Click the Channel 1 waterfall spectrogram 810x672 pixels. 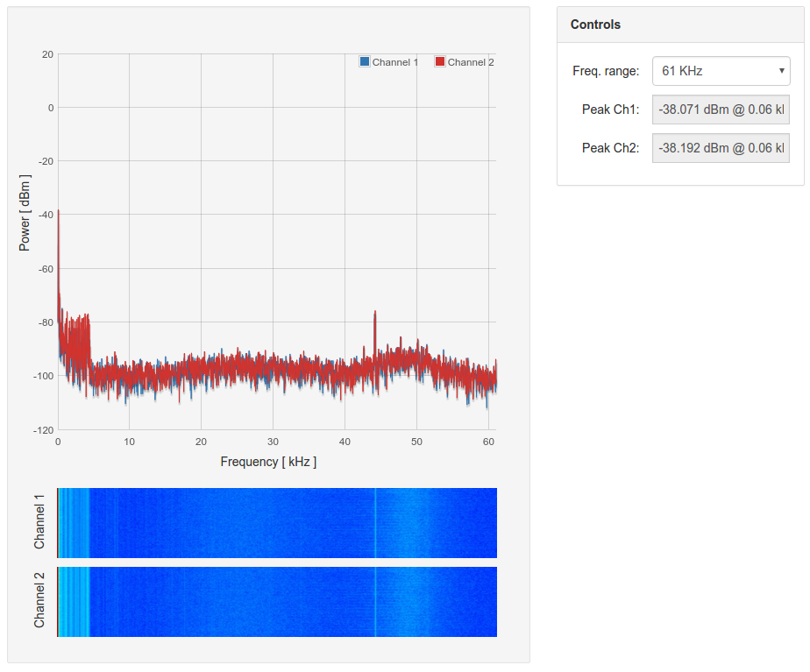click(x=277, y=522)
